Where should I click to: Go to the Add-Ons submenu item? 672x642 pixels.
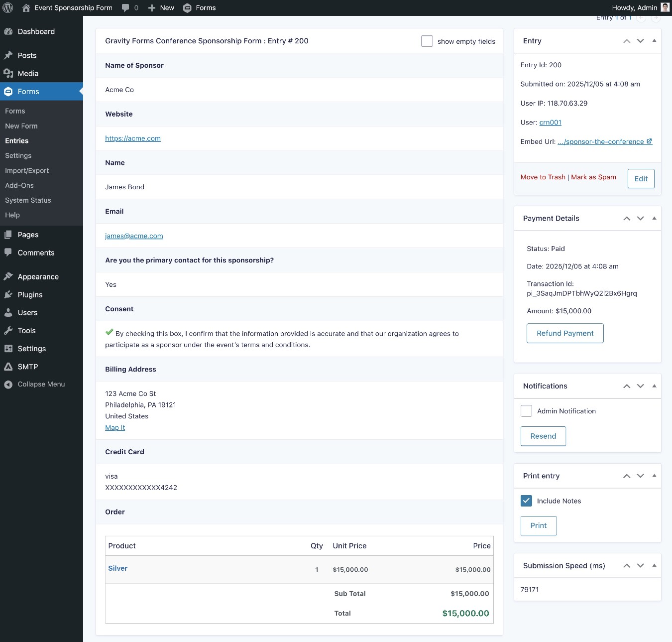19,185
